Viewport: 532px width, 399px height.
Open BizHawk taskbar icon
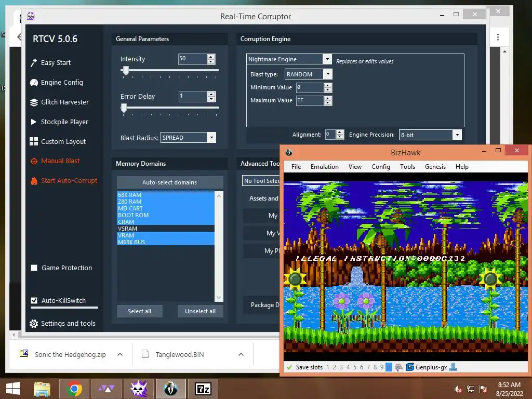(171, 389)
